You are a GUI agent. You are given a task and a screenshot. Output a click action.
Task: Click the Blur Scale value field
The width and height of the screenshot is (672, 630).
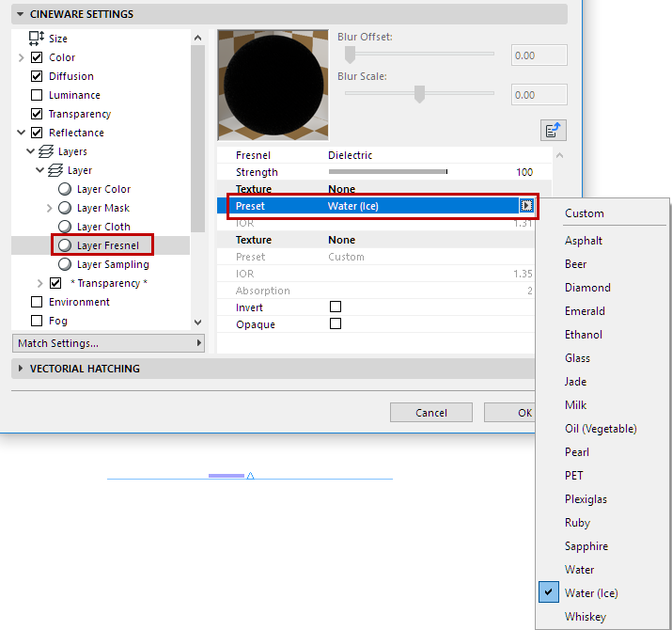pyautogui.click(x=539, y=95)
